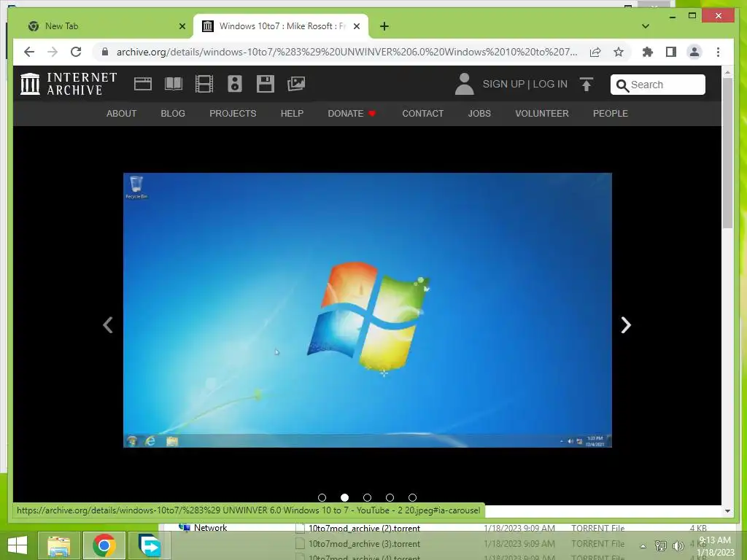Image resolution: width=747 pixels, height=560 pixels.
Task: Click the page vertical scrollbar thumb
Action: tap(727, 153)
